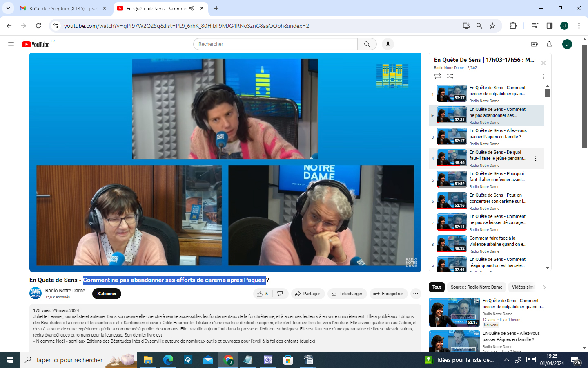588x368 pixels.
Task: Bookmark this page with star icon
Action: pos(492,26)
